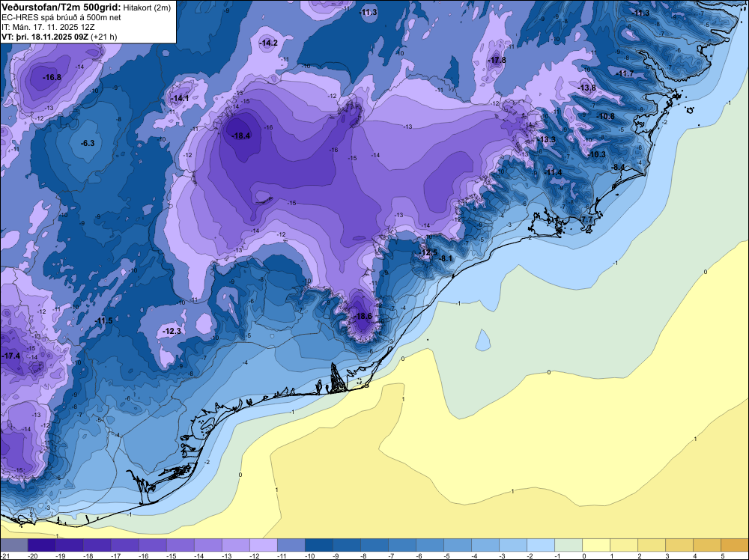Click the -11.4 temperature label

pos(554,172)
